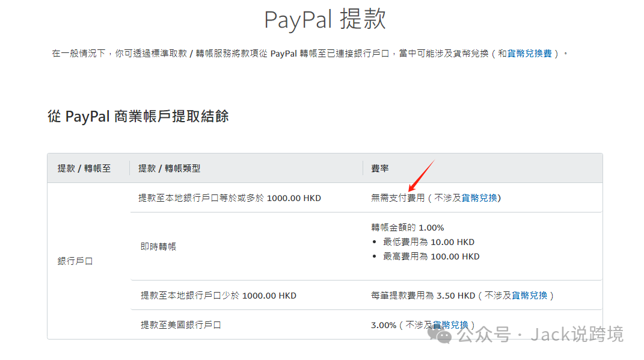Click the 等於或多於 1000.00 HKD withdrawal row

pyautogui.click(x=229, y=197)
